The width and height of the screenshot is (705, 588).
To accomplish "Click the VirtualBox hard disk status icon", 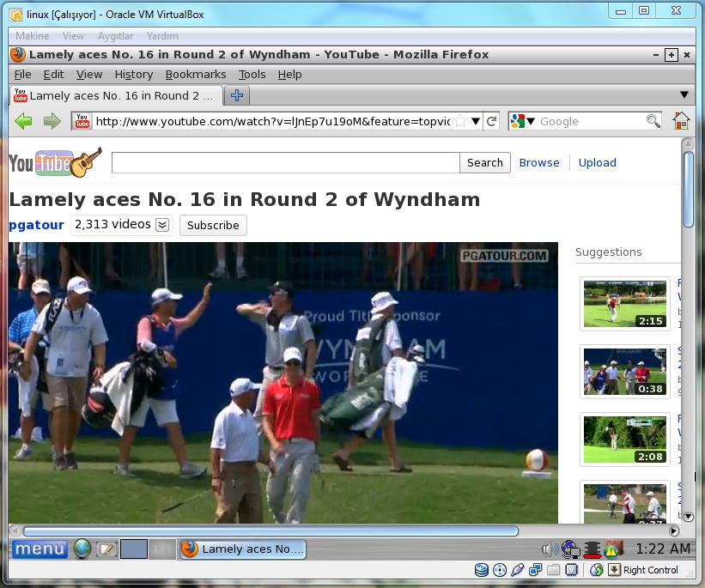I will (x=481, y=570).
